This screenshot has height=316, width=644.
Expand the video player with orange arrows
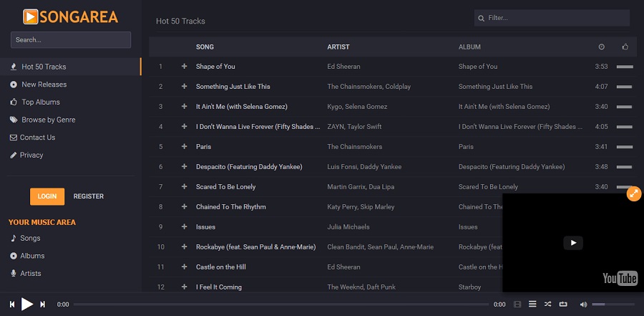point(634,193)
